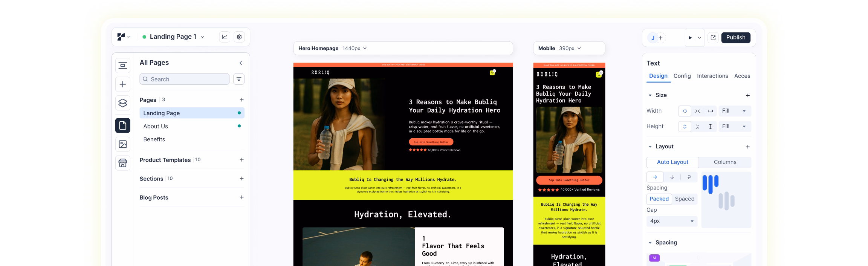
Task: Click desktop Sip Into Something Better button
Action: (x=431, y=142)
